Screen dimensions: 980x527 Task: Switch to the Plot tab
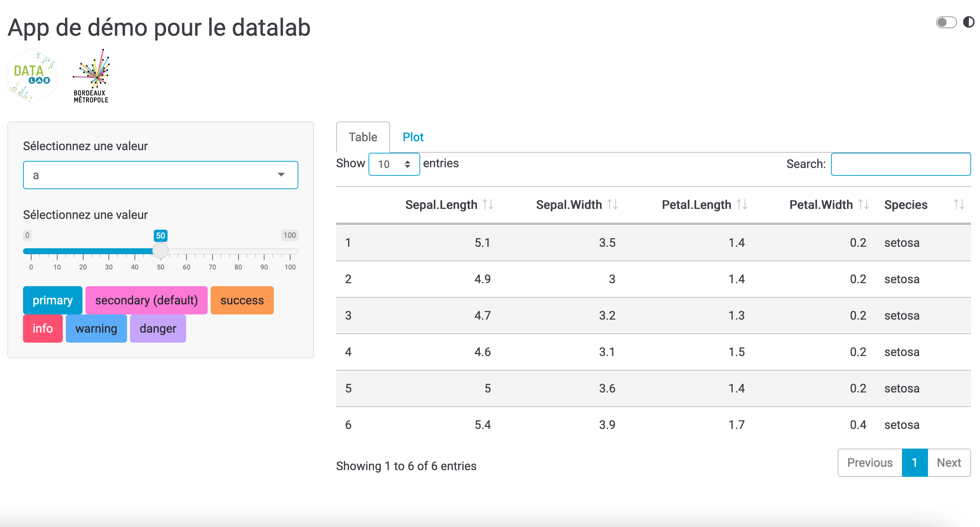pyautogui.click(x=413, y=137)
